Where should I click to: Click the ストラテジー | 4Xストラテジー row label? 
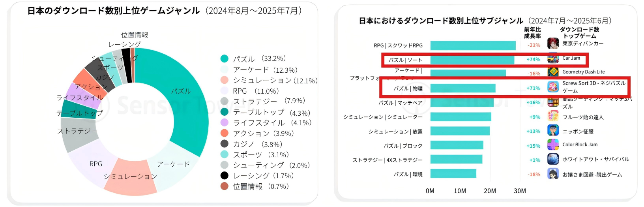(387, 160)
